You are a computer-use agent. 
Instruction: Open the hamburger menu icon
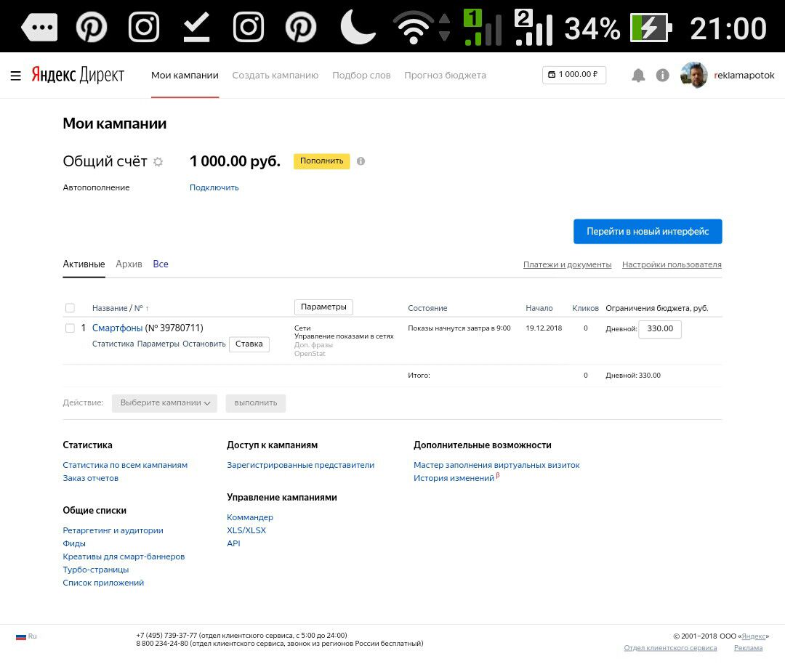(15, 76)
